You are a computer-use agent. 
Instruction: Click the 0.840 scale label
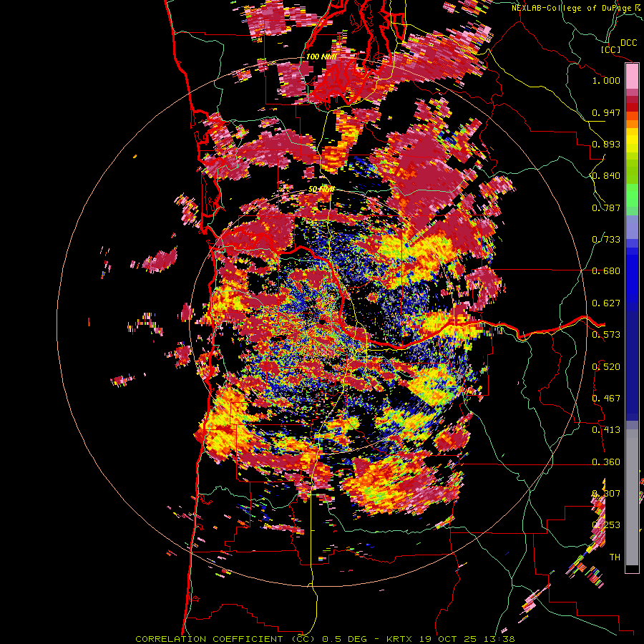coord(606,176)
